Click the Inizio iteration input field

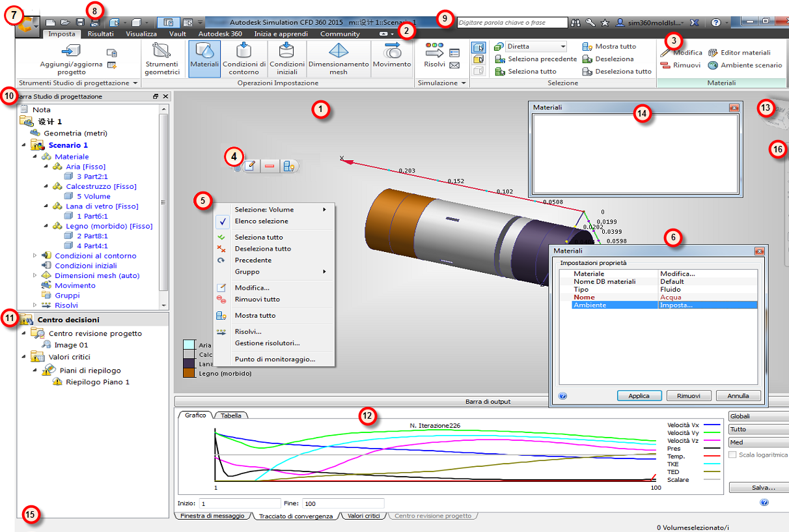pyautogui.click(x=240, y=503)
